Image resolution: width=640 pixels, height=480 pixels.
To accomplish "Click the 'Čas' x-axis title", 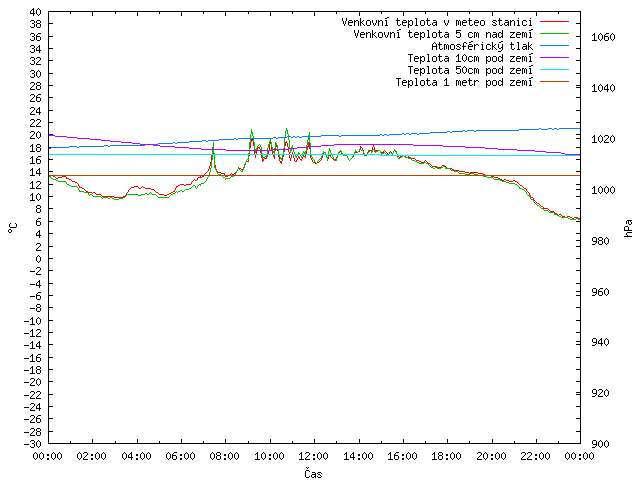I will coord(313,473).
